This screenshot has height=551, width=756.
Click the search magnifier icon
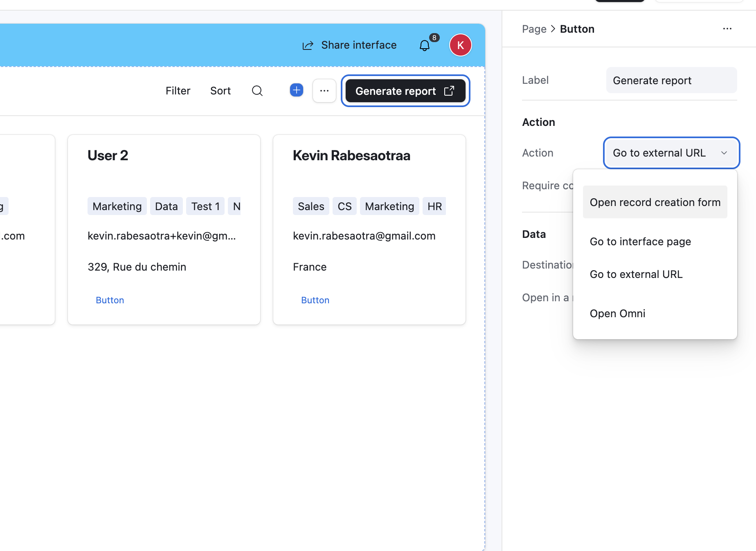(257, 91)
